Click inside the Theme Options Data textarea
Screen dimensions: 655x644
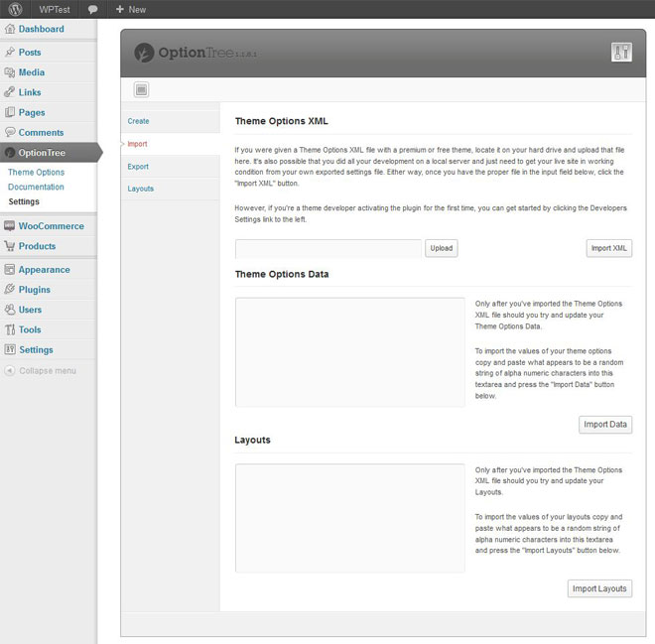(350, 352)
